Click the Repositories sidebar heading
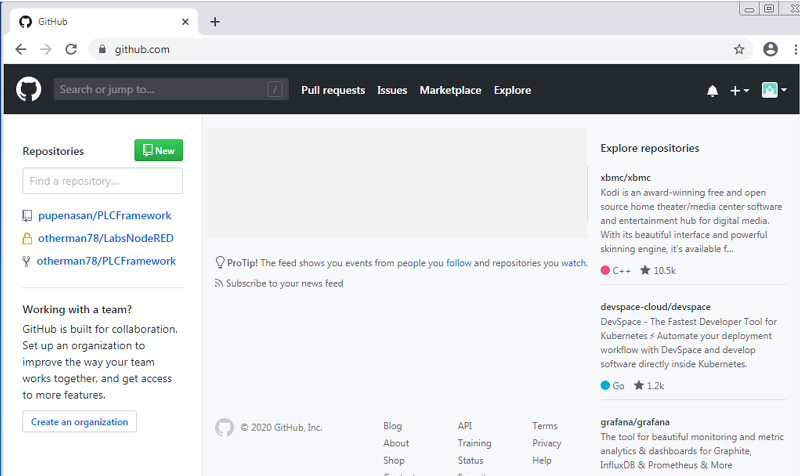The width and height of the screenshot is (800, 476). coord(53,152)
